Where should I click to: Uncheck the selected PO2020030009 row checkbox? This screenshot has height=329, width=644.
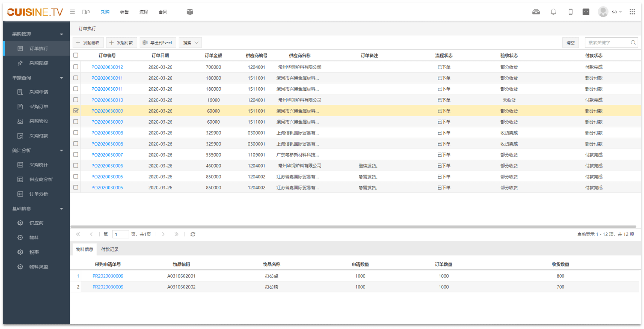click(x=75, y=111)
